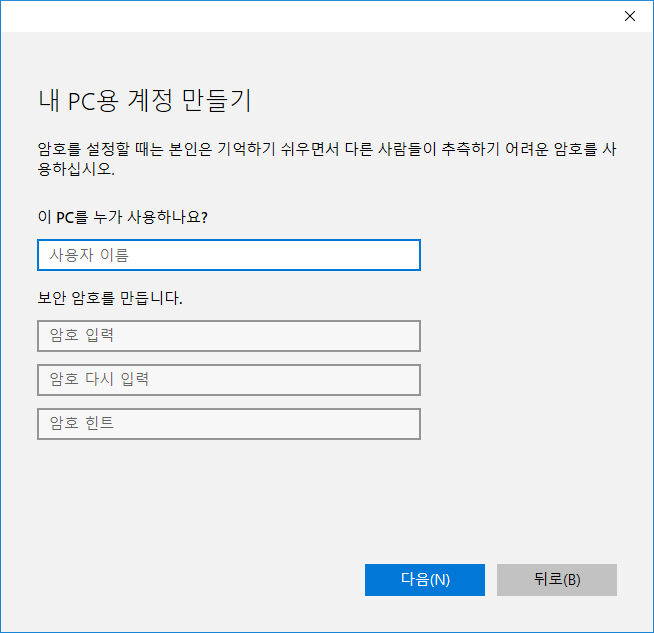Set focus on the user name box

[x=228, y=255]
